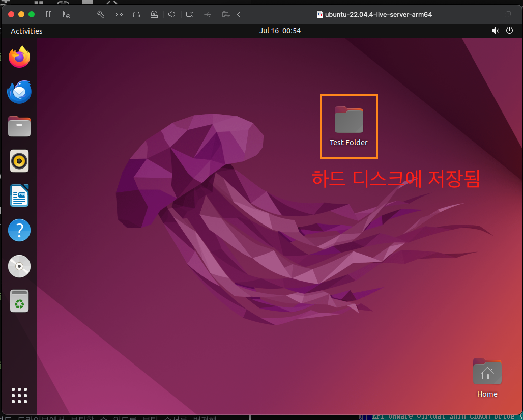Screen dimensions: 523x420
Task: Show Applications grid button
Action: click(19, 396)
